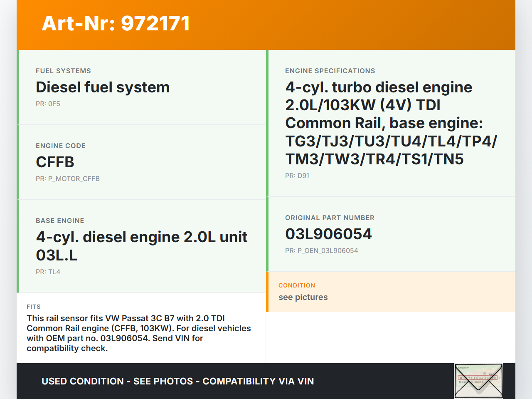532x399 pixels.
Task: Select the PR: P_MOTOR_CFFB code text
Action: 68,179
